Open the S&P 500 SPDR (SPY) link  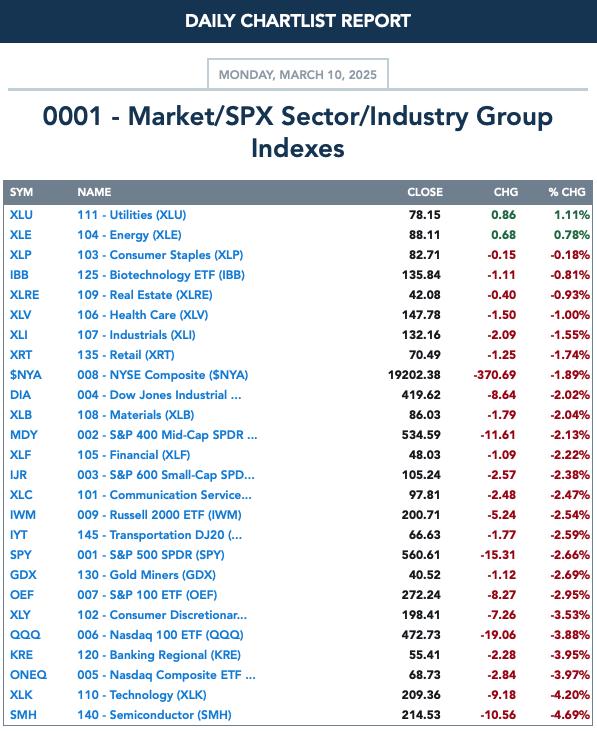tap(151, 555)
